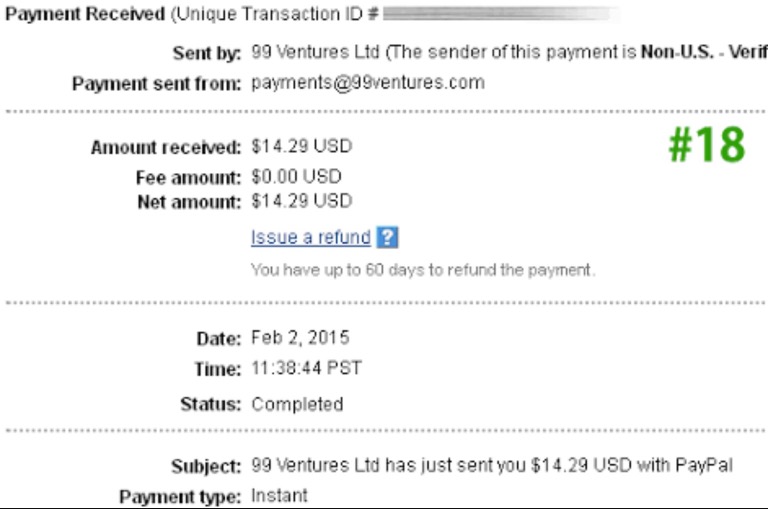Click the Amount received value $14.29 USD
The image size is (768, 509).
[x=301, y=147]
